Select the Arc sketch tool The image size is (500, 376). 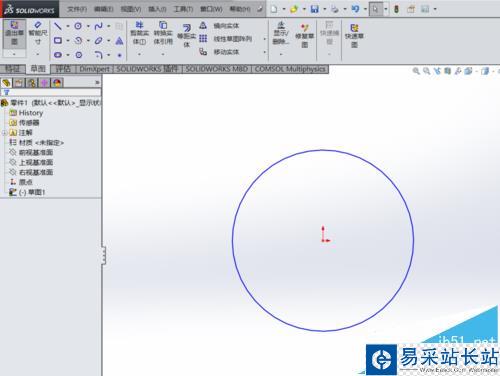coord(78,40)
